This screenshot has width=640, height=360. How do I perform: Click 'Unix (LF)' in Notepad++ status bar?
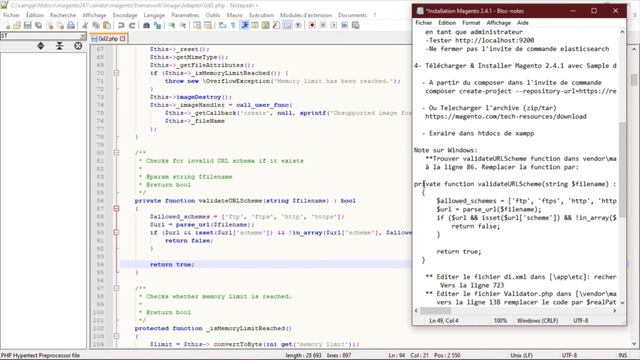coord(522,356)
